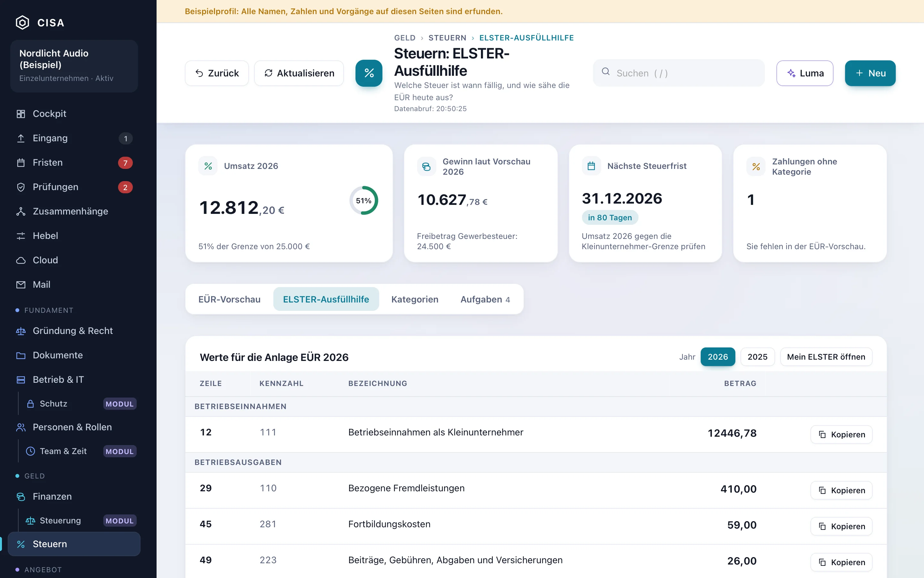
Task: Click Mein ELSTER öffnen
Action: [826, 357]
